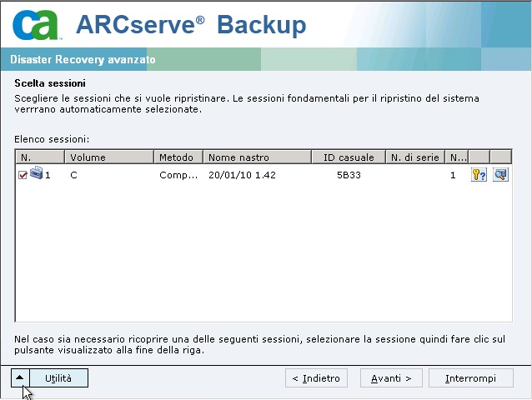Image resolution: width=532 pixels, height=400 pixels.
Task: Select the tape name 20/01/10 1.42 cell
Action: 242,176
